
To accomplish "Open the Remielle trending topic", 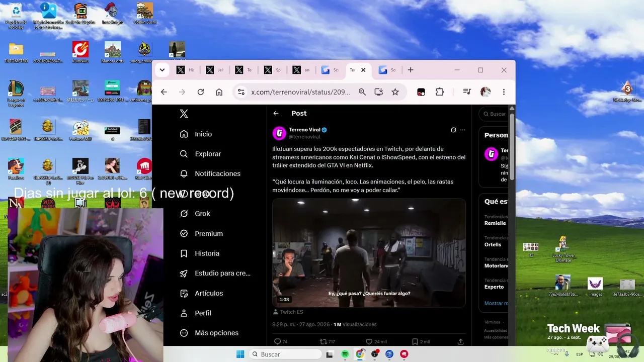I will coord(495,223).
